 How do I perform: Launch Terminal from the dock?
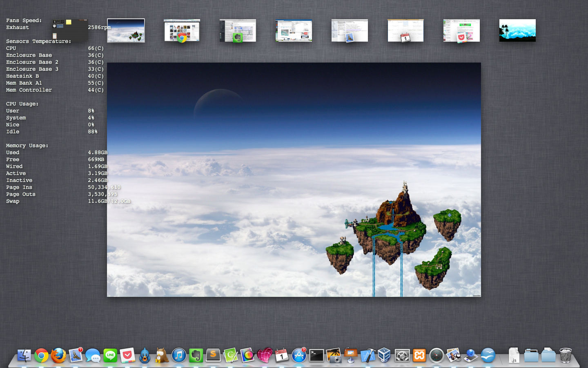coord(316,355)
